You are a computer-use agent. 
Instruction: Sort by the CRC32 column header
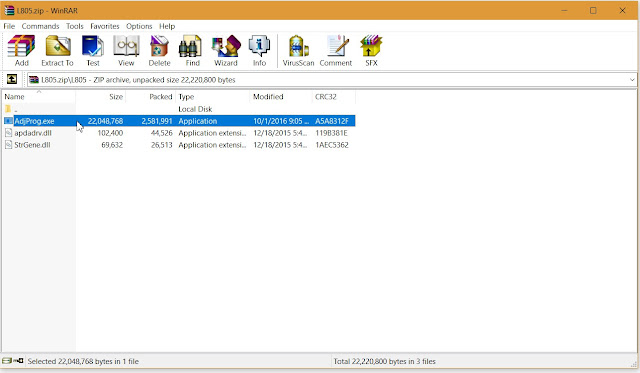pos(334,97)
